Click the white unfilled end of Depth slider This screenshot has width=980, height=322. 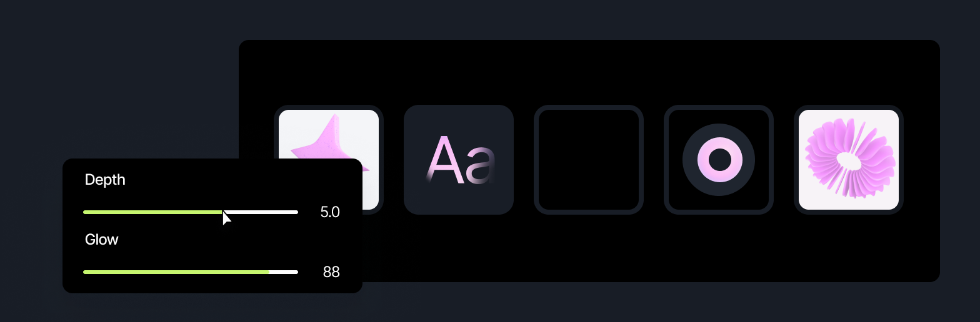tap(261, 212)
